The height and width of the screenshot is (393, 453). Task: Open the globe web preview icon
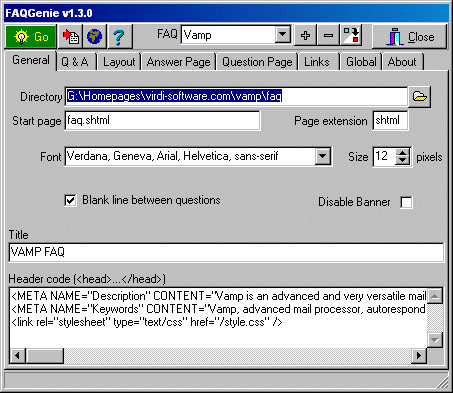click(x=95, y=36)
